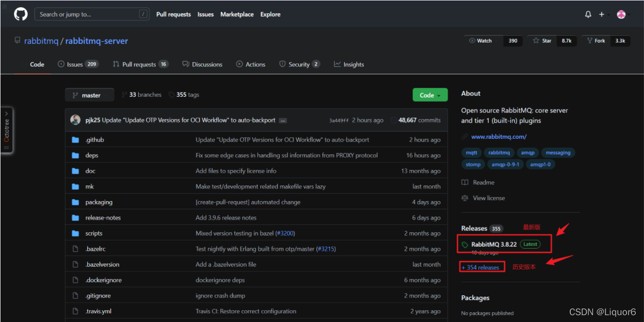The height and width of the screenshot is (322, 644).
Task: Switch to the Insights tab
Action: click(349, 64)
